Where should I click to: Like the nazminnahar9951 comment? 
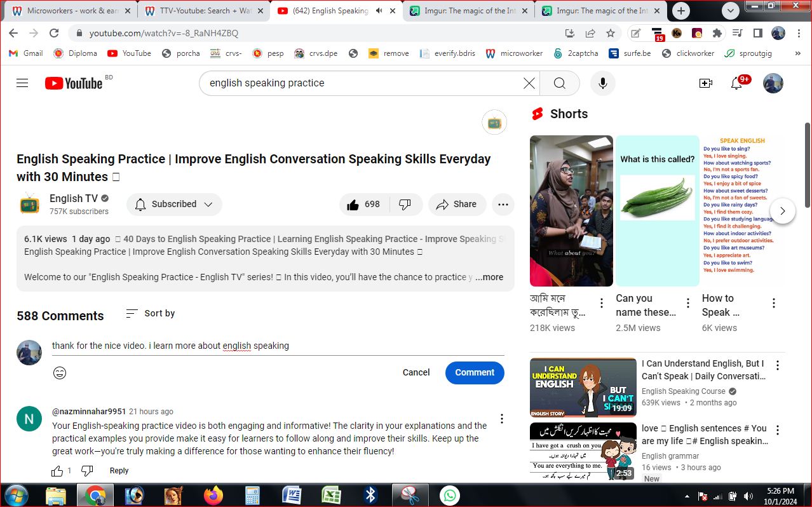tap(57, 471)
